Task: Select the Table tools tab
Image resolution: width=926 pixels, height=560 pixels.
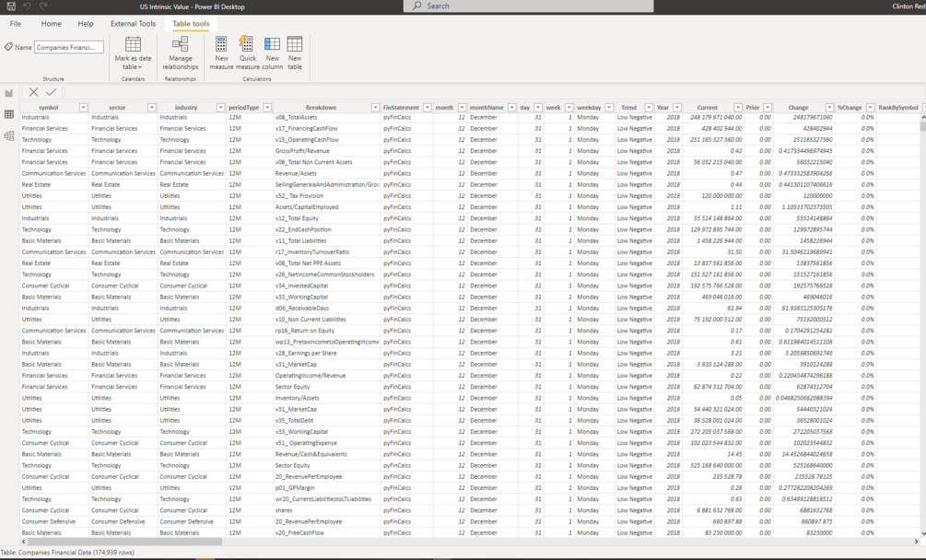Action: (191, 24)
